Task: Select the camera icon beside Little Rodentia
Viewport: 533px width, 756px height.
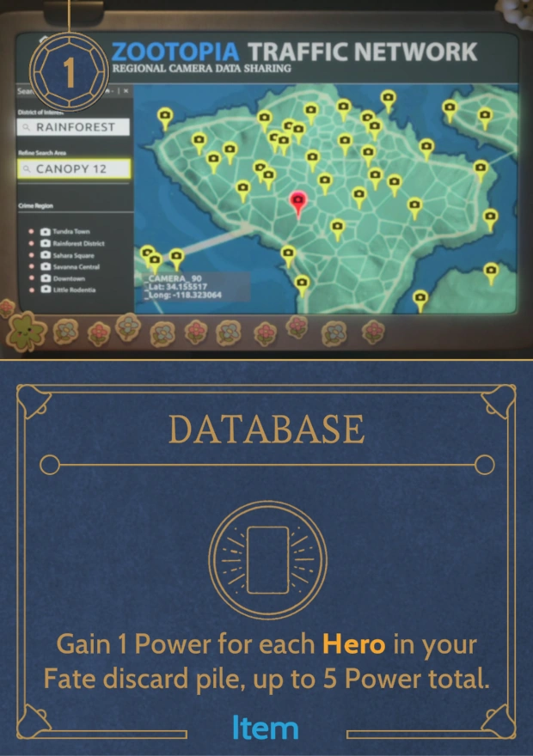Action: tap(46, 290)
